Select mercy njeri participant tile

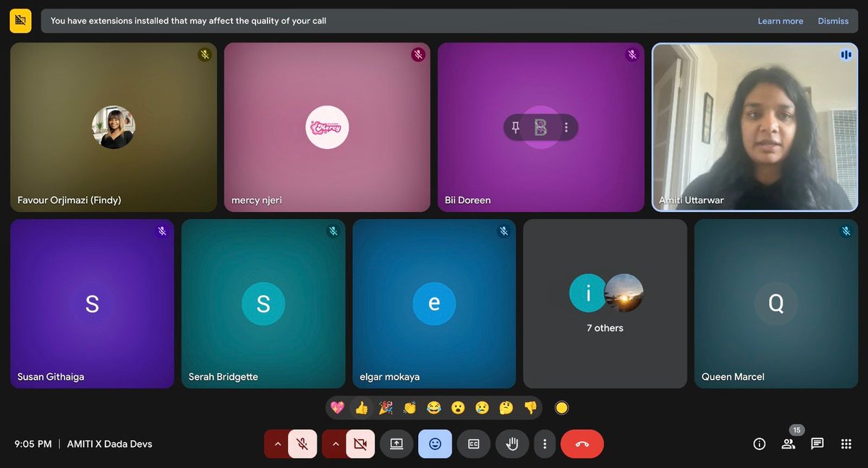click(x=327, y=127)
